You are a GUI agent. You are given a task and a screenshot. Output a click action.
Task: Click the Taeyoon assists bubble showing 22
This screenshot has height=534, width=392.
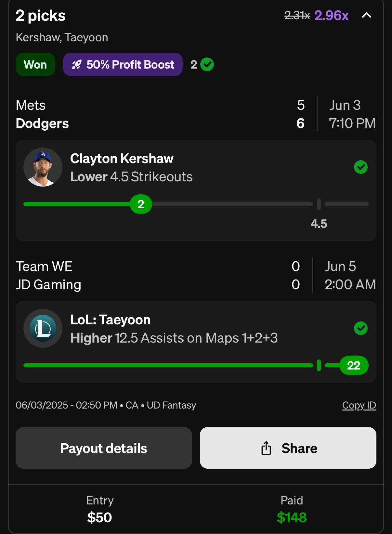click(354, 366)
